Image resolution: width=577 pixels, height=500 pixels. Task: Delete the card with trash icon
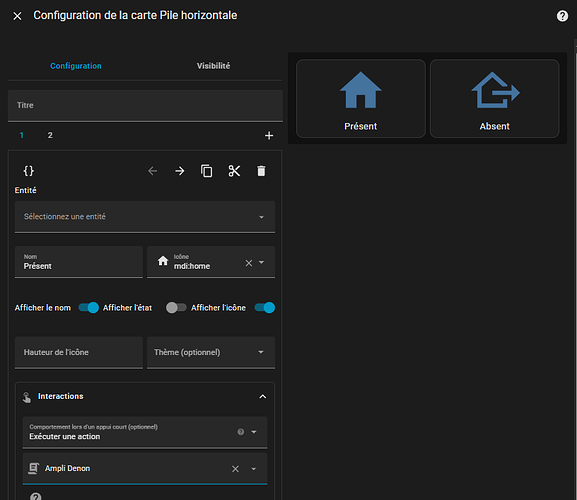(x=261, y=171)
